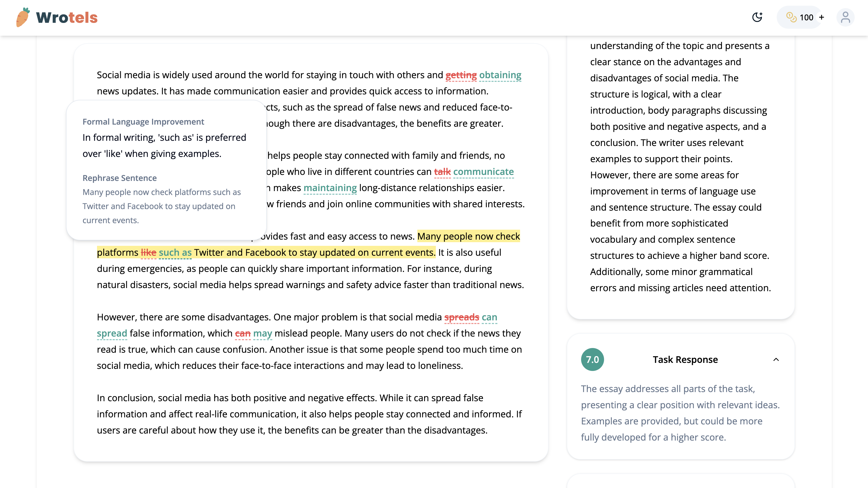Click the Task Response heading
This screenshot has width=868, height=488.
685,359
